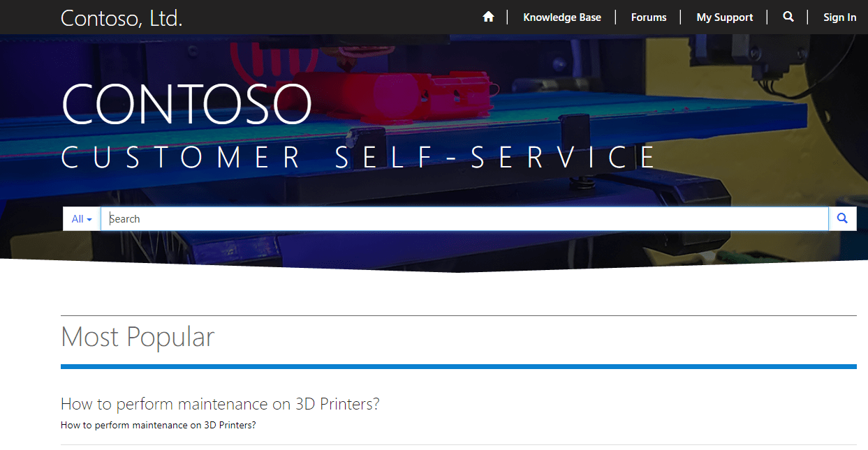Viewport: 868px width, 450px height.
Task: Open the Knowledge Base menu item
Action: click(x=561, y=17)
